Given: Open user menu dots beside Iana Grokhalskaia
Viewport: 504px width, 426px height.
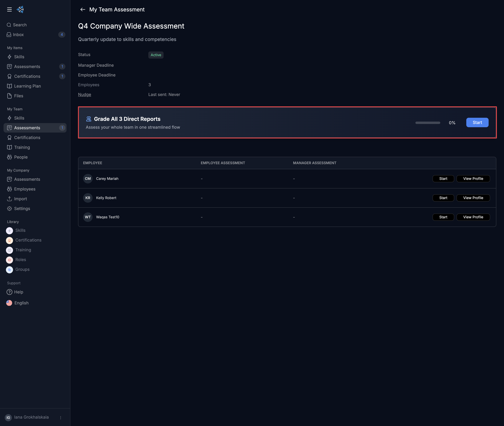Looking at the screenshot, I should click(x=61, y=418).
